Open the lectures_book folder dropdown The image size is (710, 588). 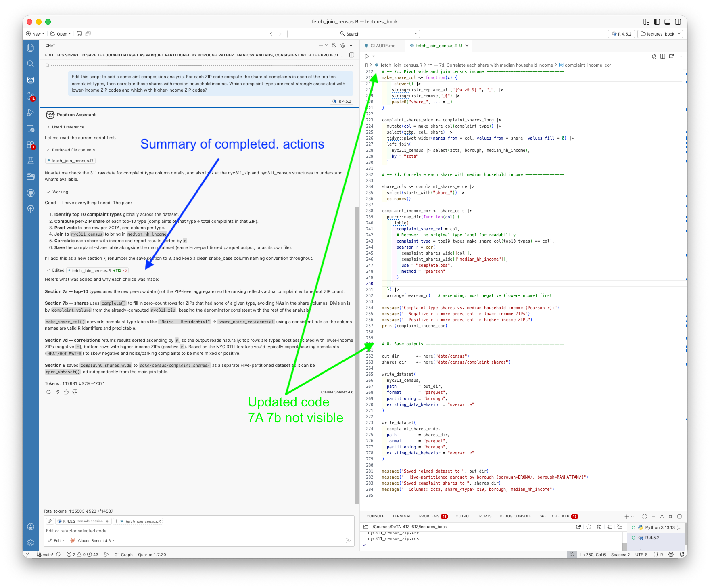pyautogui.click(x=660, y=34)
